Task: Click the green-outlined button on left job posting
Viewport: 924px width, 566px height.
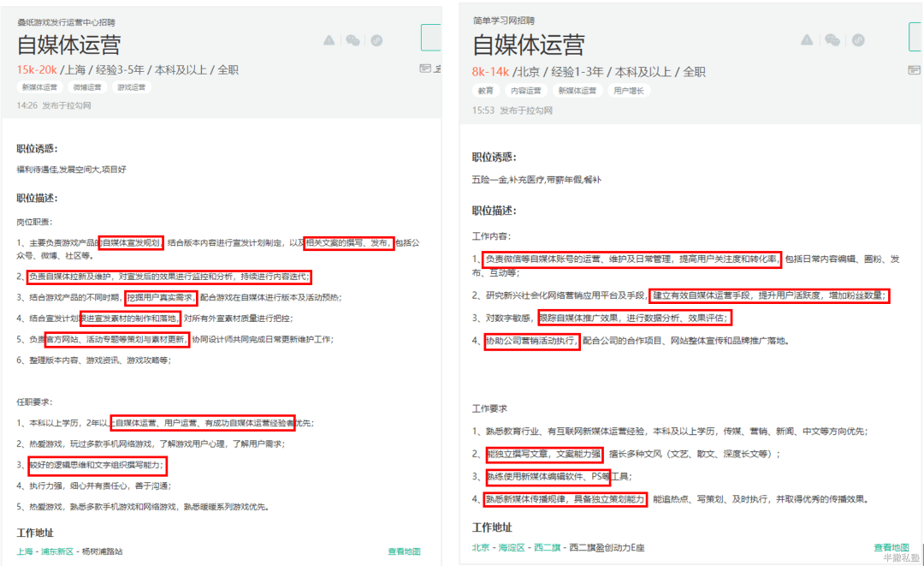Action: point(431,39)
